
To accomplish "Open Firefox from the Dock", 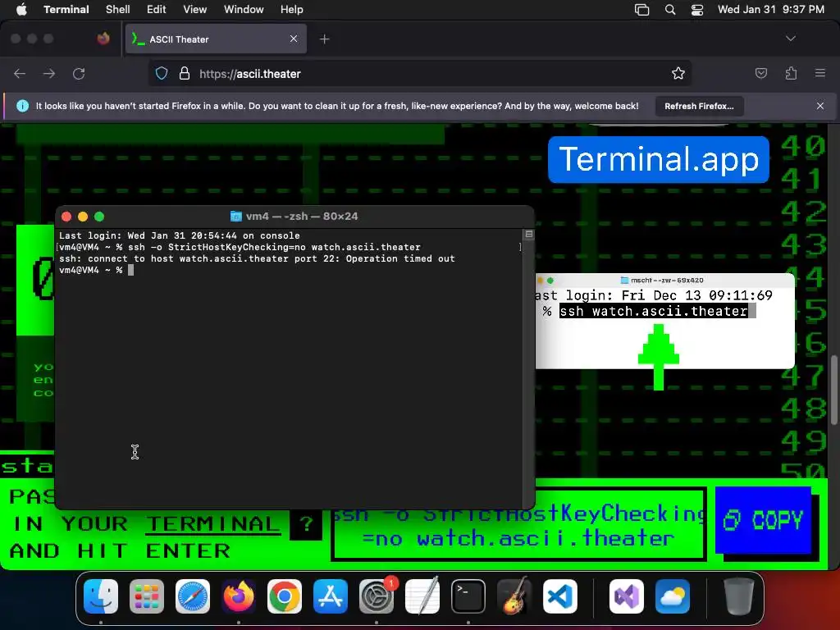I will [x=239, y=596].
